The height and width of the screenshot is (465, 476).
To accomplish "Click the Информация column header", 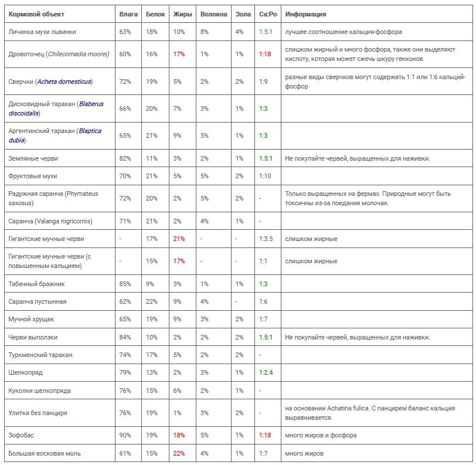I will click(305, 14).
